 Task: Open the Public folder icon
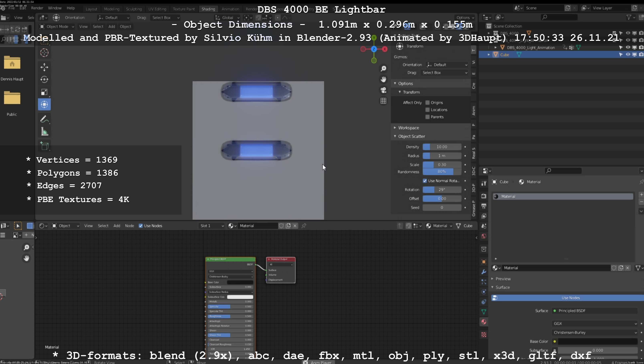click(x=12, y=98)
